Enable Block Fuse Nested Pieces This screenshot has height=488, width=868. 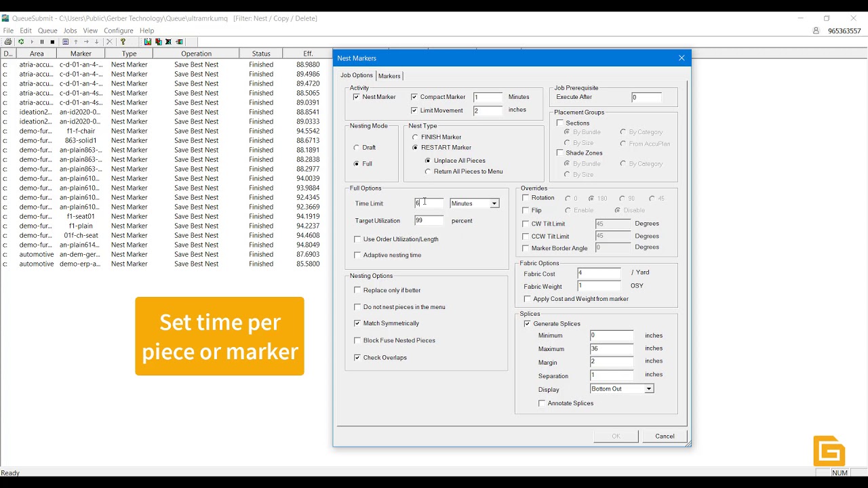pyautogui.click(x=357, y=340)
